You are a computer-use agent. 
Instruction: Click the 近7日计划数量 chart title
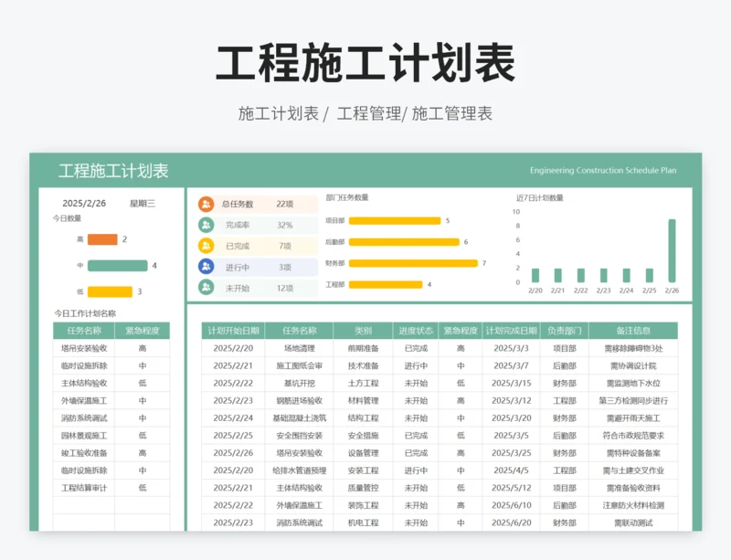pyautogui.click(x=539, y=198)
